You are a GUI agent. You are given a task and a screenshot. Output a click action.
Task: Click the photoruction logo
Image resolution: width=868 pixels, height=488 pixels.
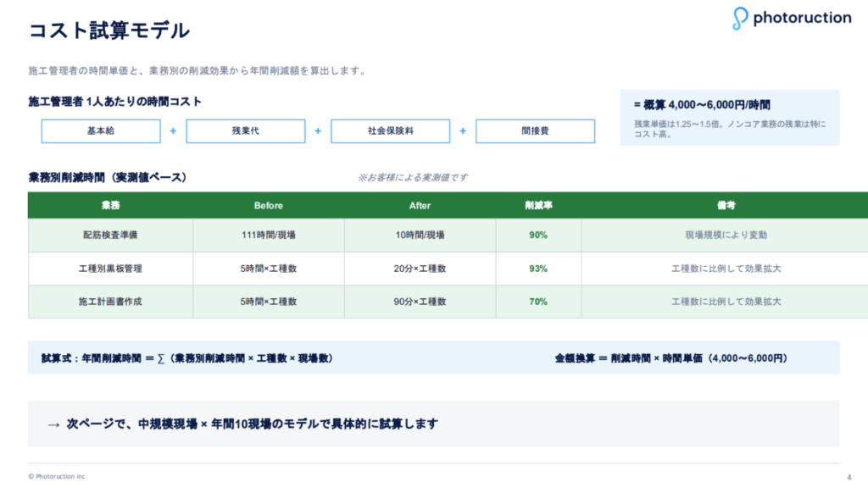tap(792, 19)
